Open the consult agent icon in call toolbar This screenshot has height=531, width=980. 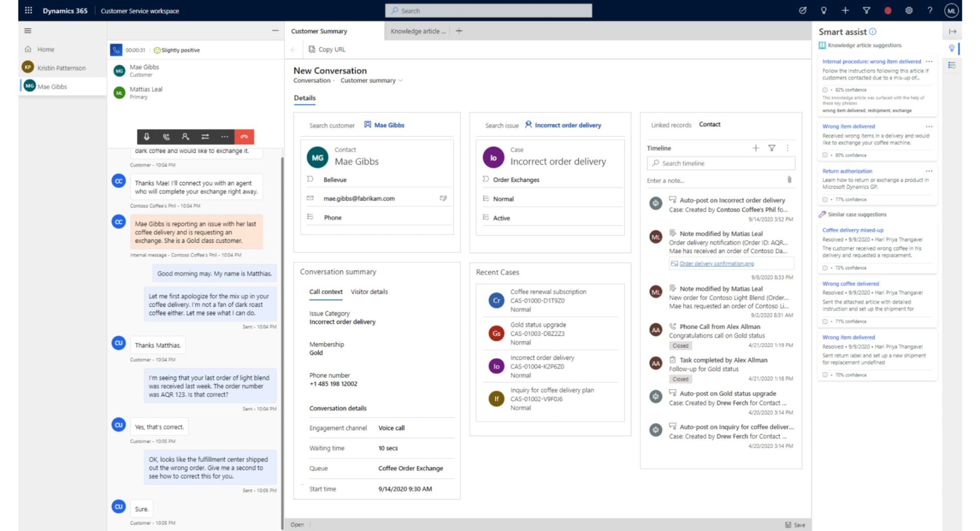185,137
